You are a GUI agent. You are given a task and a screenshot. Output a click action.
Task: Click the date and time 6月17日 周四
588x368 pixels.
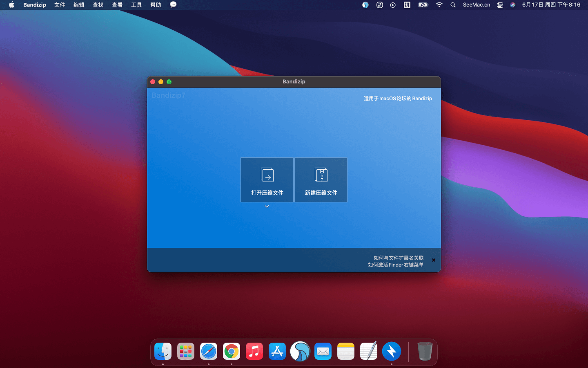(x=551, y=5)
